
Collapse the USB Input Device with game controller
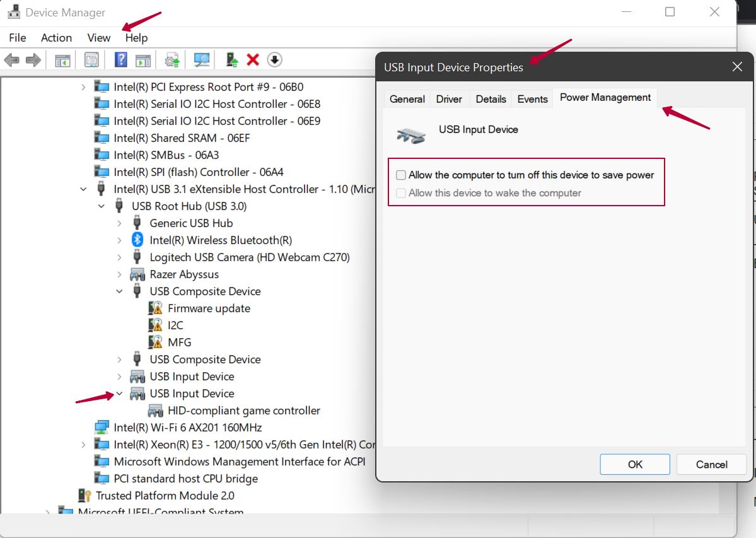coord(119,394)
